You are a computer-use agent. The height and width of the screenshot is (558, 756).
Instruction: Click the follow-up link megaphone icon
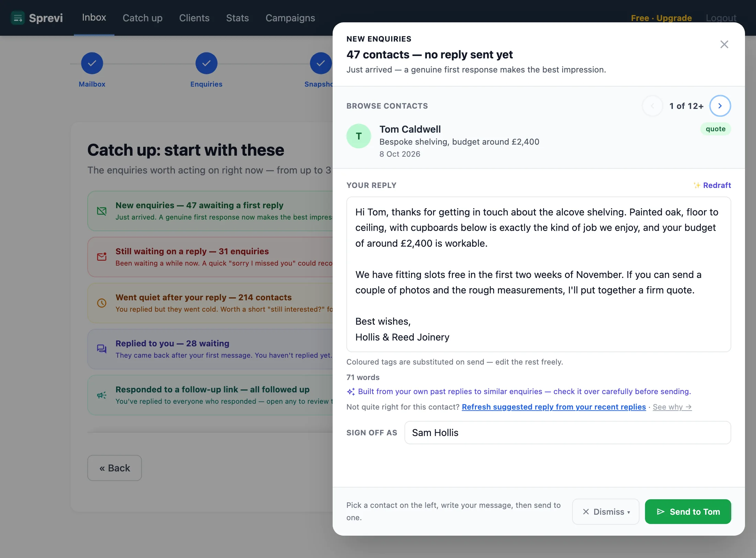coord(102,395)
